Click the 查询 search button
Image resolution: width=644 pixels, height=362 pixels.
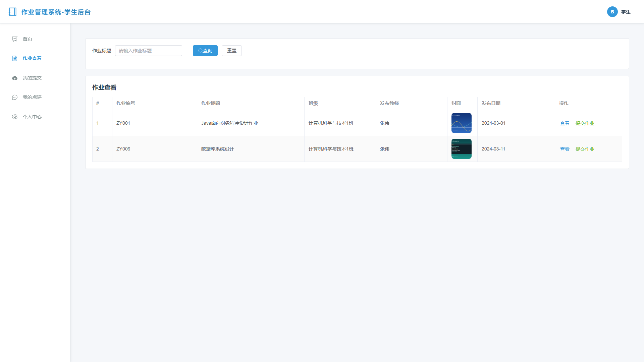205,51
